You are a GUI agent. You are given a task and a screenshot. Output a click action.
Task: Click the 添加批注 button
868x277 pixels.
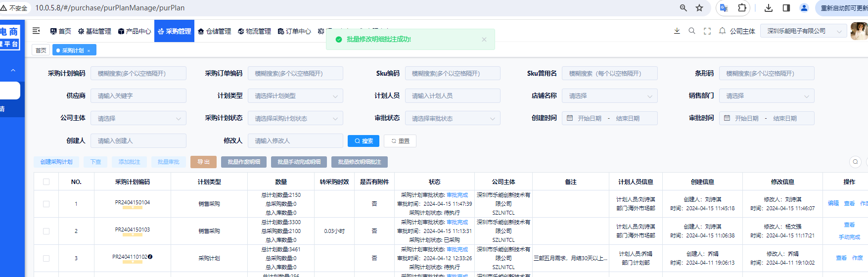[x=130, y=162]
